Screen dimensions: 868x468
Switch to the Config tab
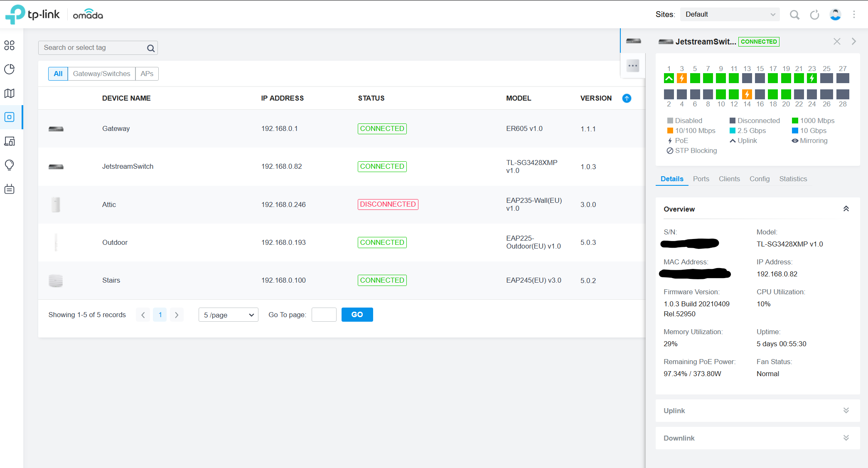760,179
